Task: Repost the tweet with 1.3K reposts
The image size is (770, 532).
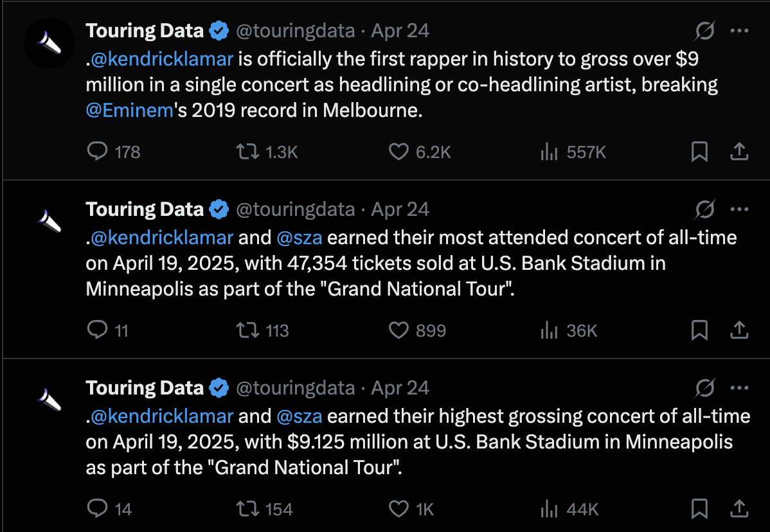Action: coord(245,152)
